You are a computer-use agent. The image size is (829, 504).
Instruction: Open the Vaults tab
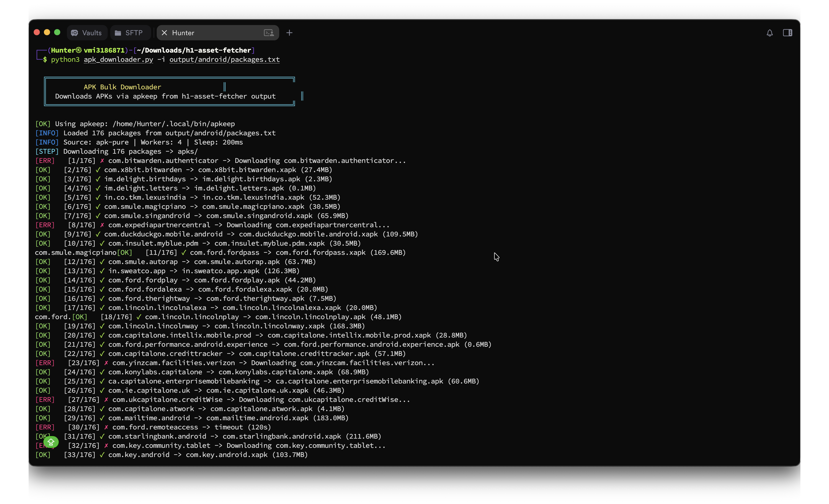(87, 33)
